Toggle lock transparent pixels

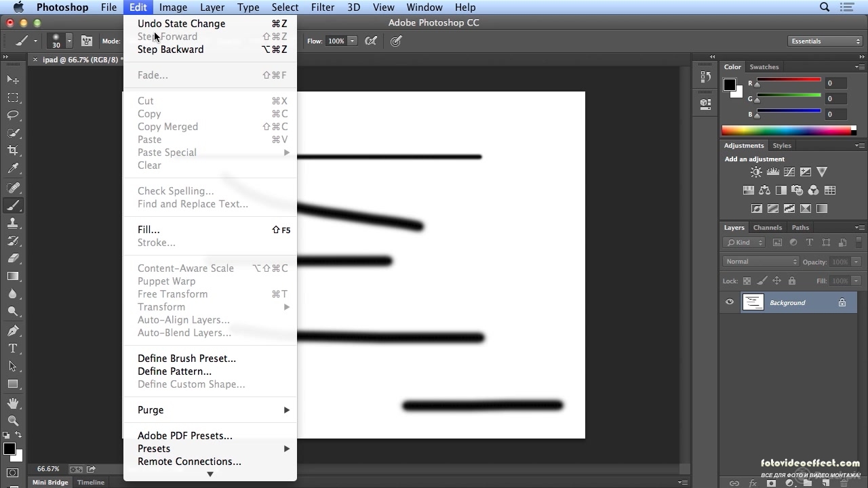coord(747,281)
